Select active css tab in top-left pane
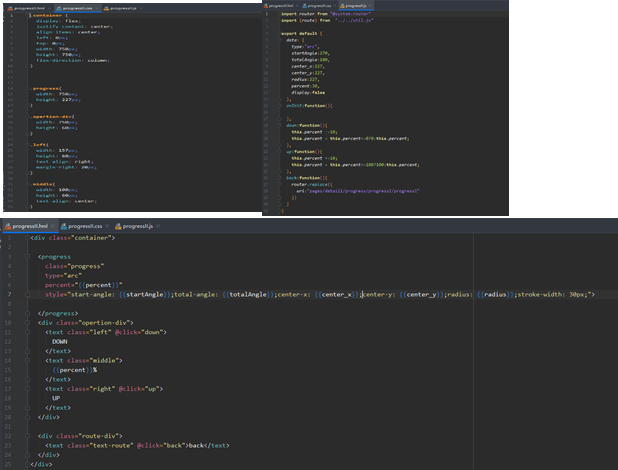 coord(77,8)
